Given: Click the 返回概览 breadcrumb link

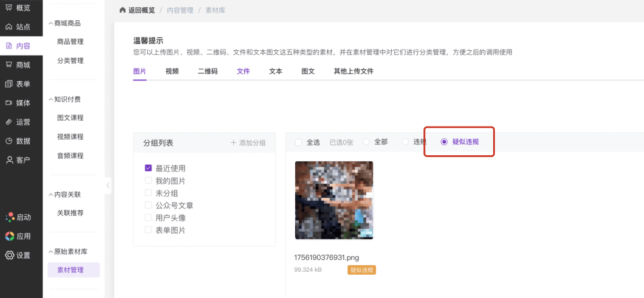Looking at the screenshot, I should coord(142,10).
